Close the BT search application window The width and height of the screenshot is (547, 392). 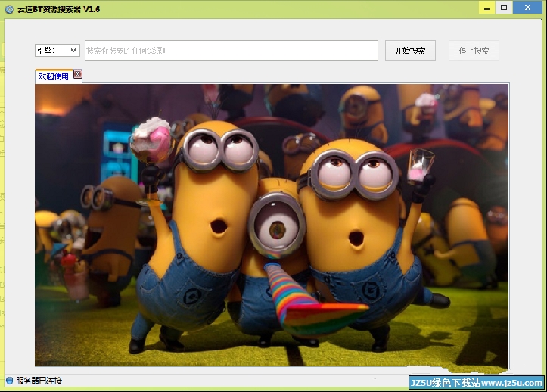(527, 8)
